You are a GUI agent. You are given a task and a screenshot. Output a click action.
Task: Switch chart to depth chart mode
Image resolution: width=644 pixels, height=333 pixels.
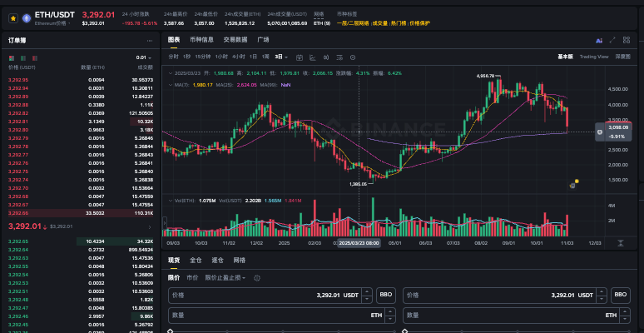(x=622, y=57)
